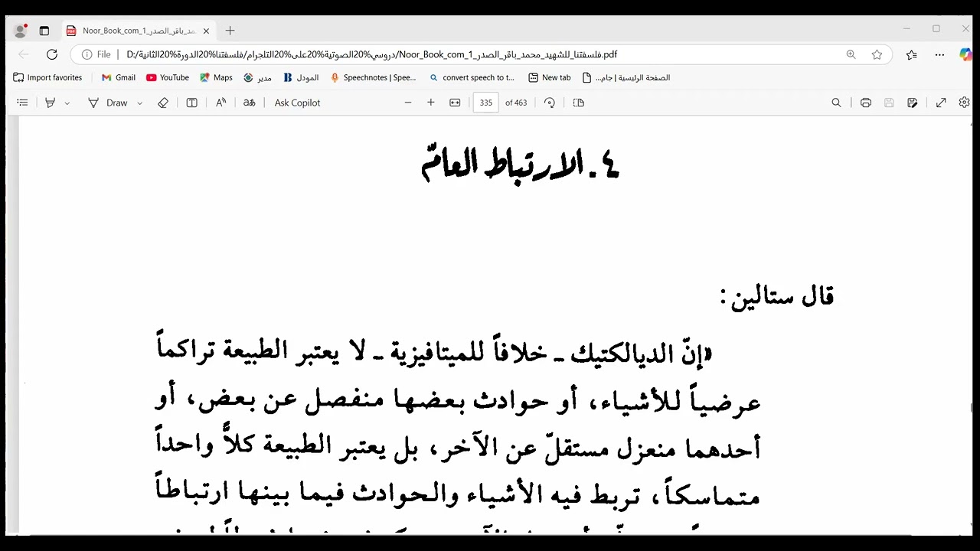Open the Gmail bookmark

[119, 77]
